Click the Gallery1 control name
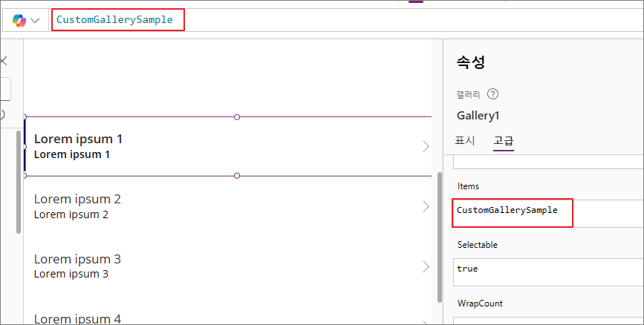The image size is (644, 325). (478, 116)
